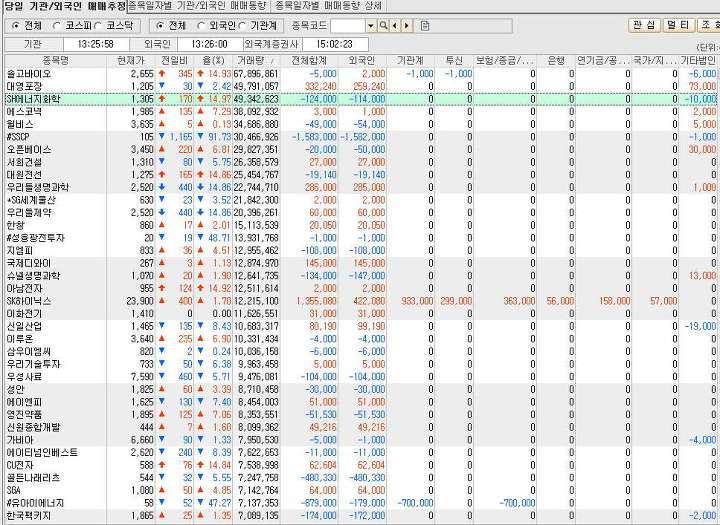Select the 이화전기 stock row
The width and height of the screenshot is (720, 525).
coord(361,314)
